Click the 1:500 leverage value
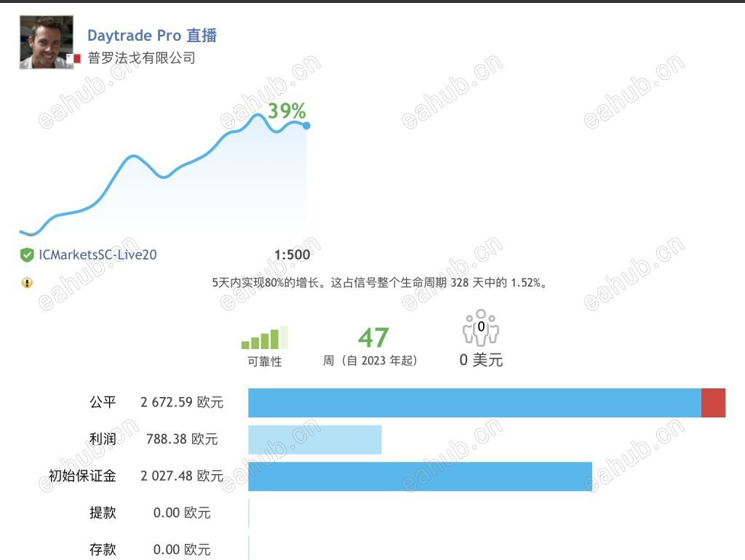The width and height of the screenshot is (745, 560). (292, 255)
